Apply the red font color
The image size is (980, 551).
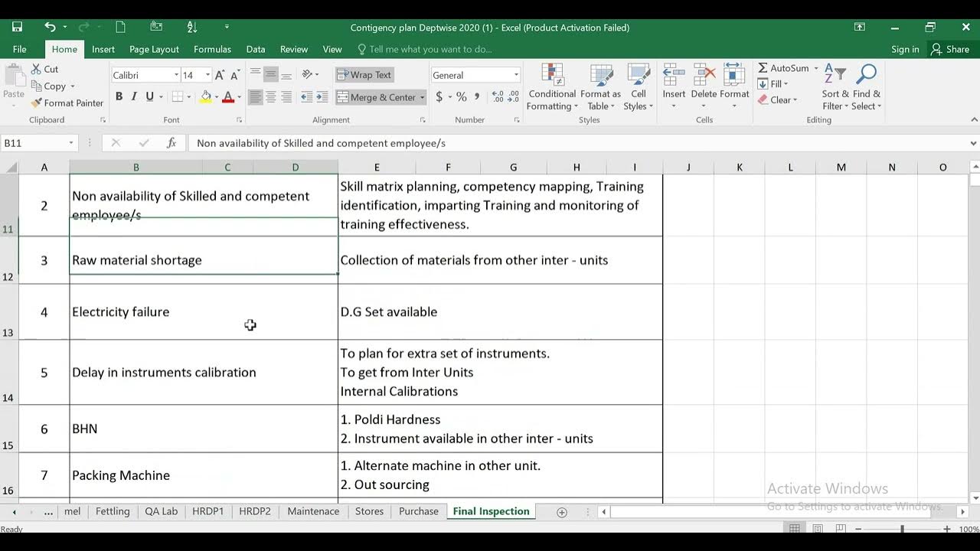[228, 96]
